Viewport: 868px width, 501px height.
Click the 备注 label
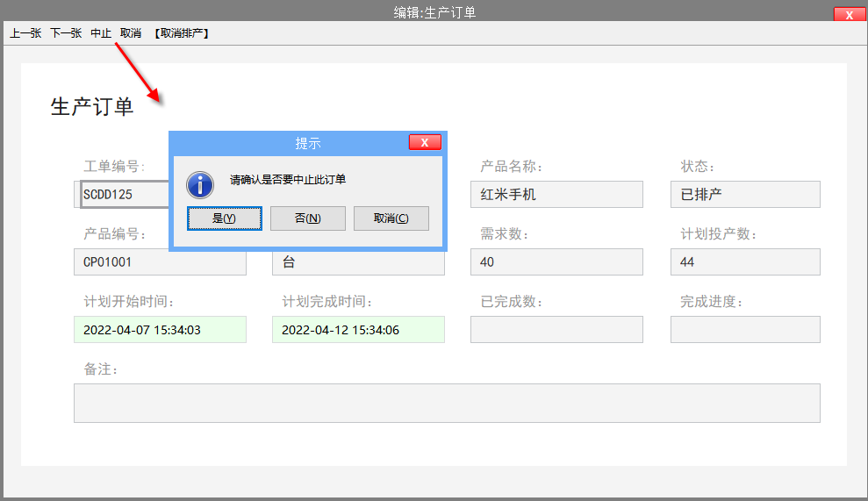pos(100,369)
